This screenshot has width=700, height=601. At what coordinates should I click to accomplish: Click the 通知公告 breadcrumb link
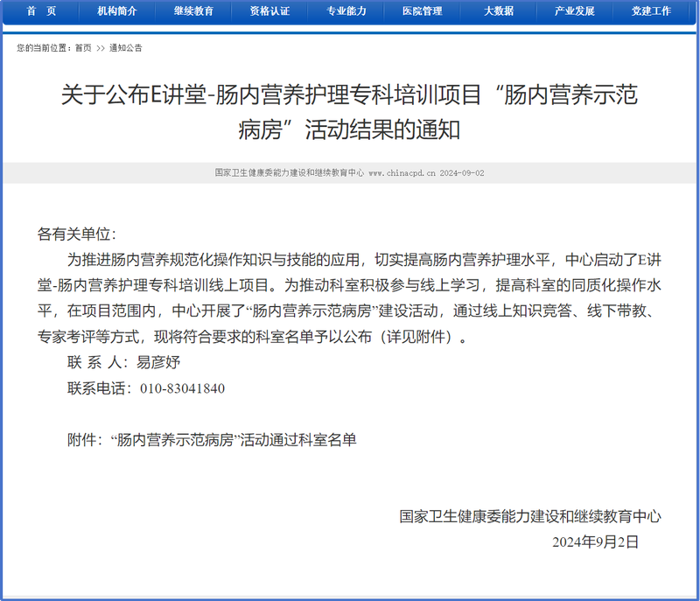125,48
